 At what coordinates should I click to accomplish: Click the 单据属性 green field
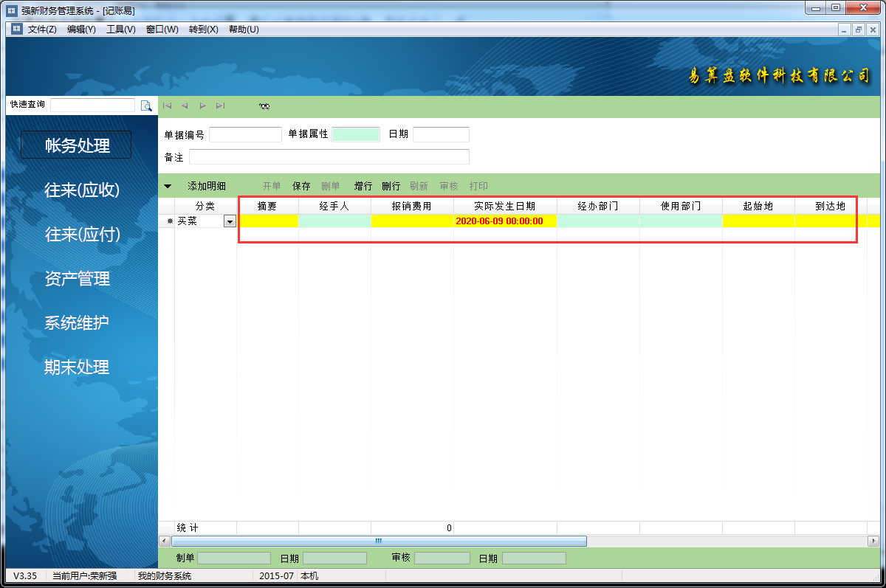pyautogui.click(x=356, y=134)
